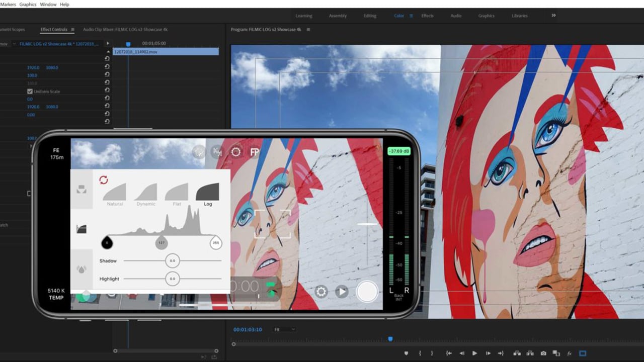Click the 00:01:03:10 timecode field
The height and width of the screenshot is (362, 644).
point(248,329)
